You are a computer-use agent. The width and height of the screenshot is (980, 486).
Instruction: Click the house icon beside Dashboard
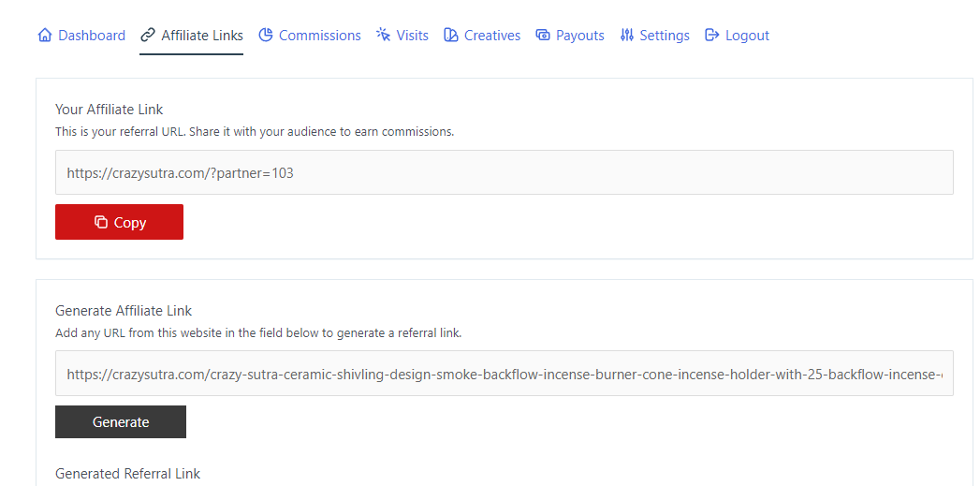tap(45, 36)
